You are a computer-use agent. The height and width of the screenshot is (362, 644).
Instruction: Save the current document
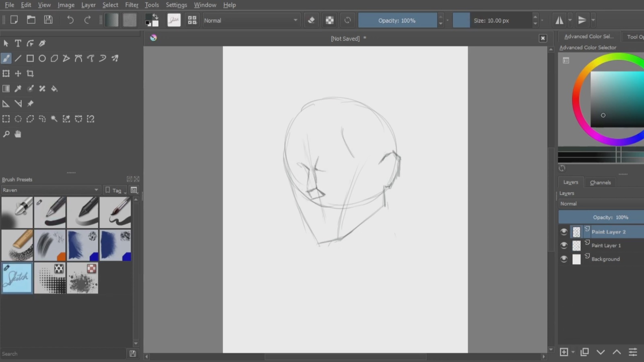click(48, 20)
